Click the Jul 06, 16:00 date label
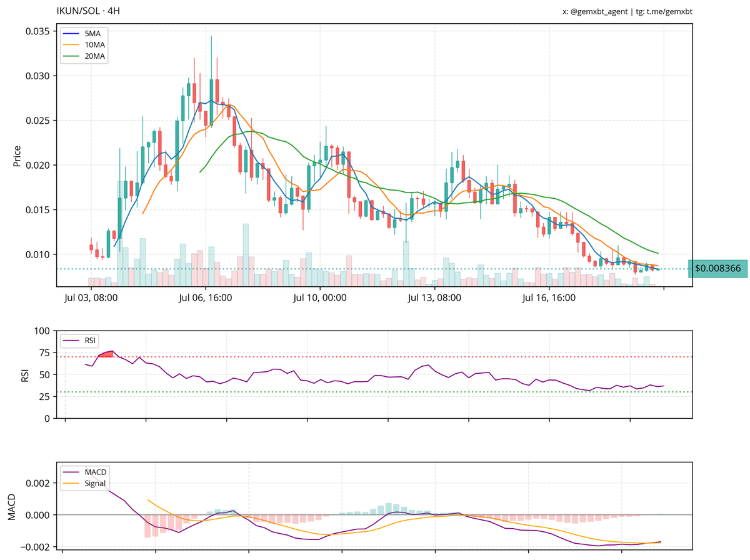The image size is (750, 560). point(206,298)
